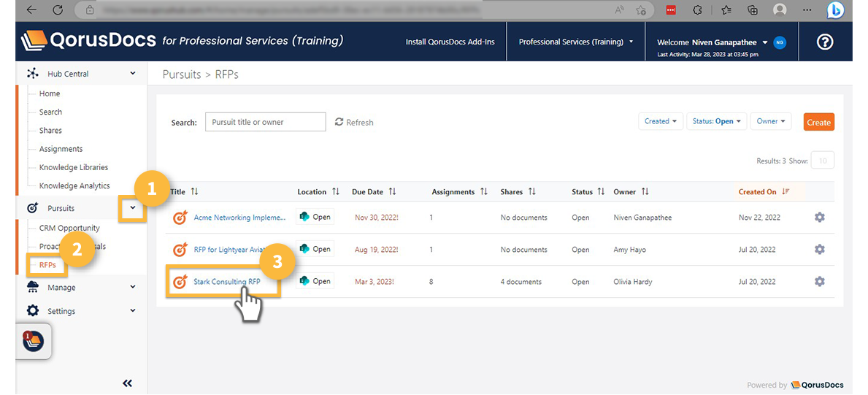Expand the Settings section chevron
868x395 pixels.
pos(132,311)
